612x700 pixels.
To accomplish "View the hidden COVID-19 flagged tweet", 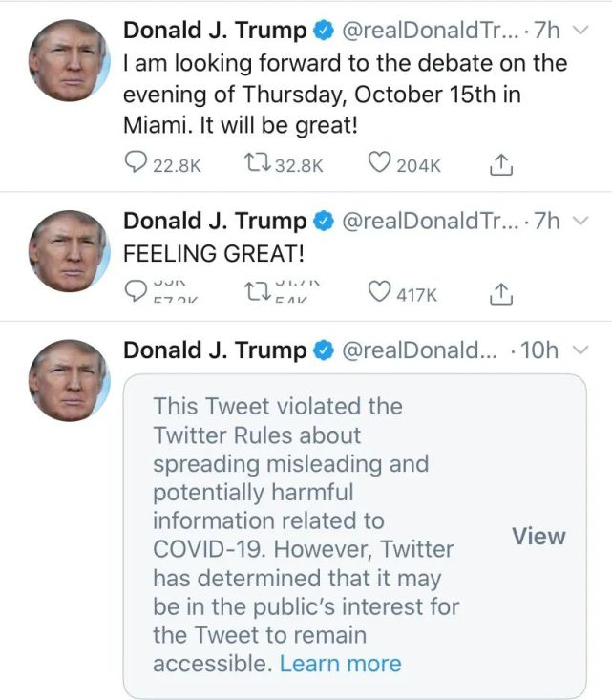I will coord(538,536).
